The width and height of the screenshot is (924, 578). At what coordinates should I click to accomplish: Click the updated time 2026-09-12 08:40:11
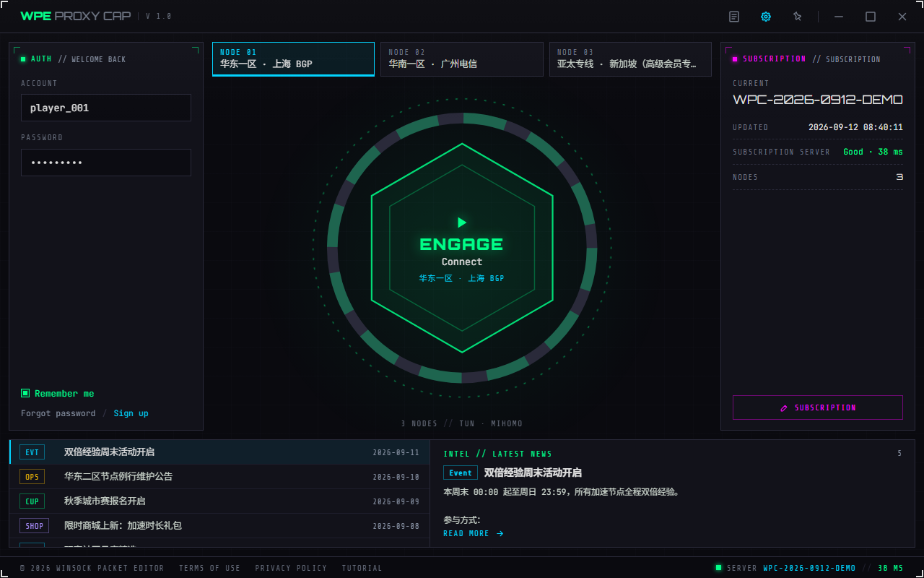(x=855, y=127)
